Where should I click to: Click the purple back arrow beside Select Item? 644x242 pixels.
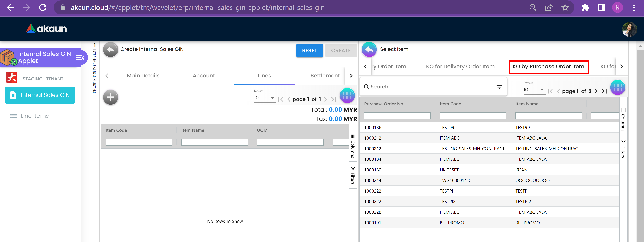coord(369,50)
